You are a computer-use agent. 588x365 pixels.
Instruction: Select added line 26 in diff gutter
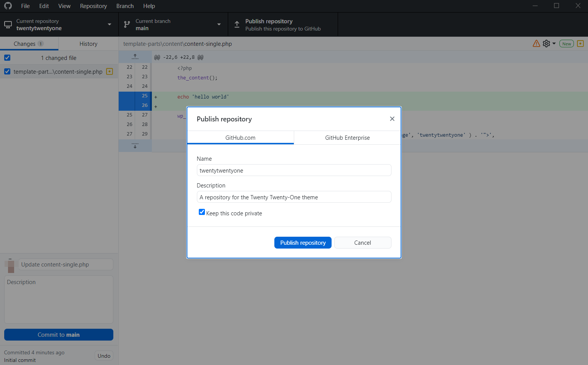point(135,105)
